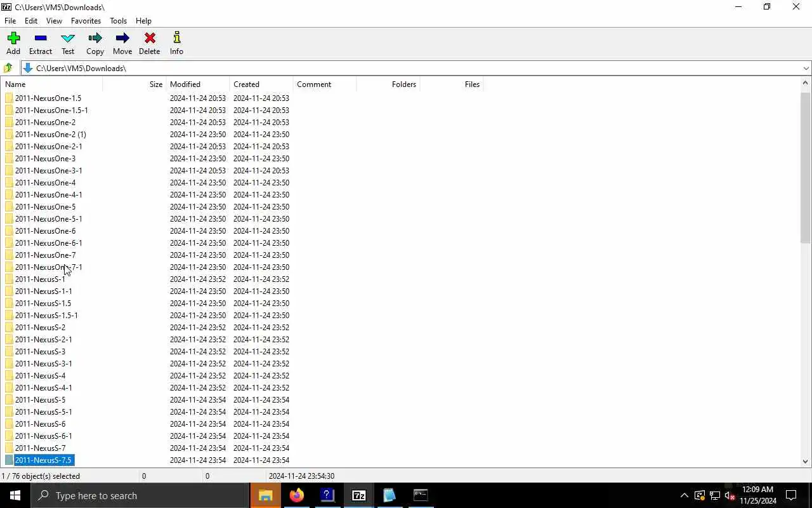Select the 2011-NexusOne-1.5-1 folder name
812x508 pixels.
tap(51, 110)
